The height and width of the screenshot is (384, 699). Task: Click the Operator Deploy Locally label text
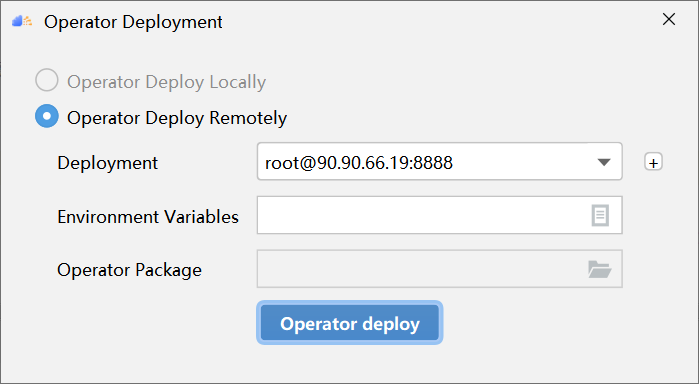[x=166, y=82]
